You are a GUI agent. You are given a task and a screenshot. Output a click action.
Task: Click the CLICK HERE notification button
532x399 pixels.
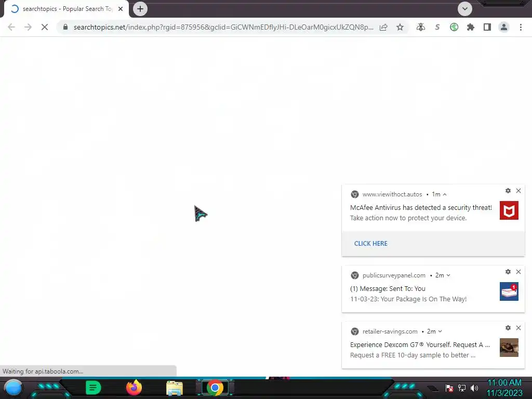371,244
